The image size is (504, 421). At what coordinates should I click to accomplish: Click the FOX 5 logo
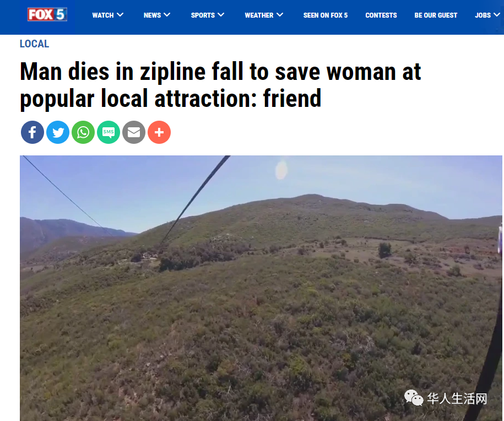(x=47, y=14)
